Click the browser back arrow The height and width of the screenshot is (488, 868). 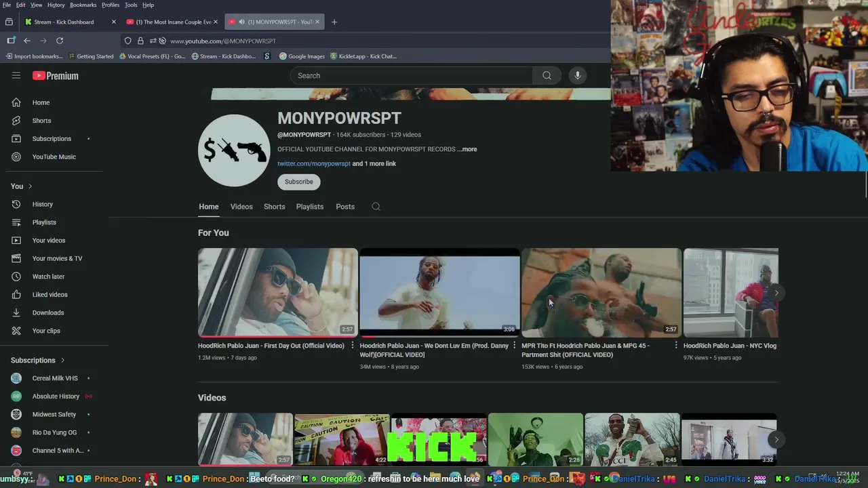[27, 41]
